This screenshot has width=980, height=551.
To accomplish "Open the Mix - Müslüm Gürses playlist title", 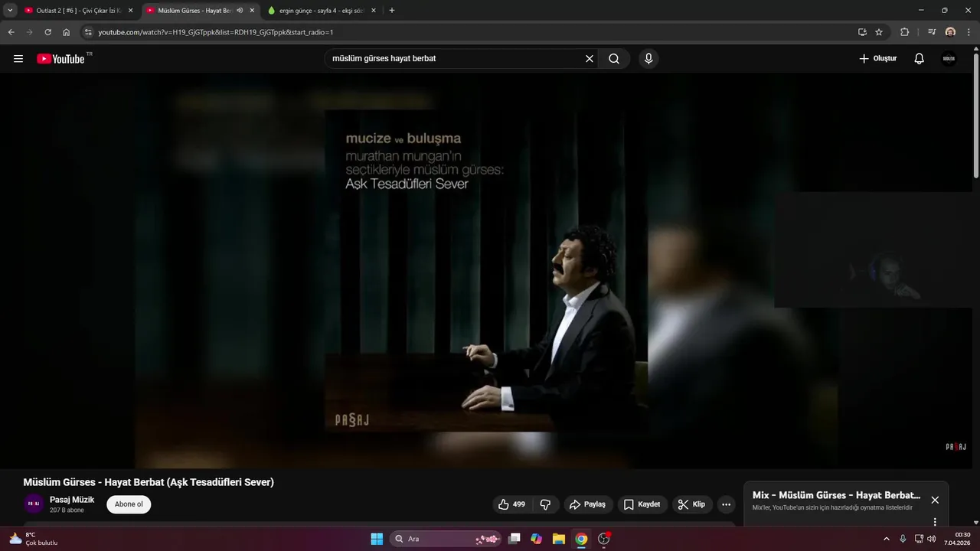I will pyautogui.click(x=836, y=495).
